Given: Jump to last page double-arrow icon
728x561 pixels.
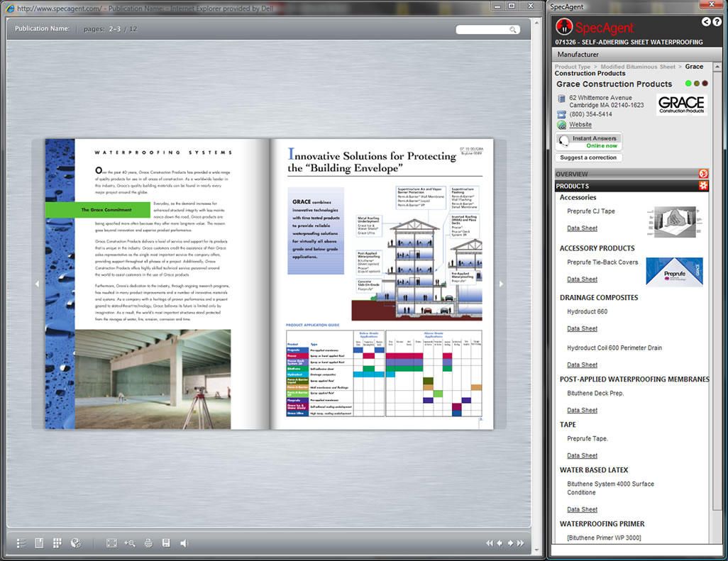Looking at the screenshot, I should [x=521, y=543].
